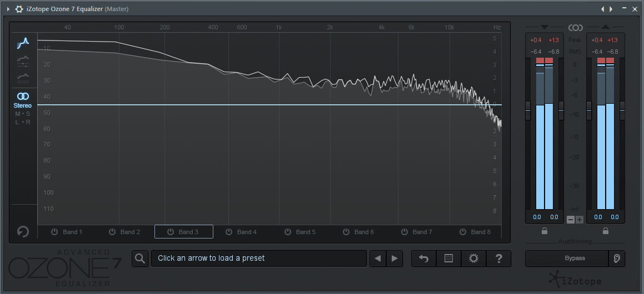Select the M side of Mid/Side mode
The width and height of the screenshot is (644, 294).
18,114
